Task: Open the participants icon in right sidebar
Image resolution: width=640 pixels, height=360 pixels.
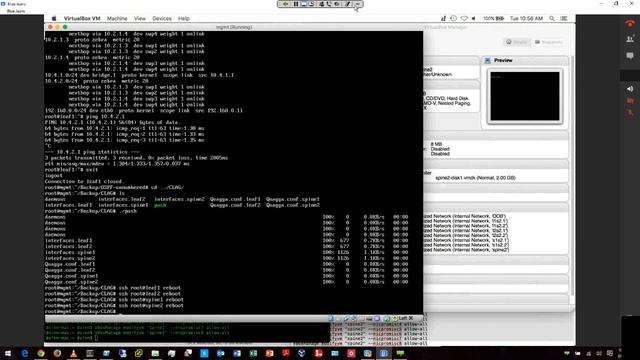Action: coord(630,39)
